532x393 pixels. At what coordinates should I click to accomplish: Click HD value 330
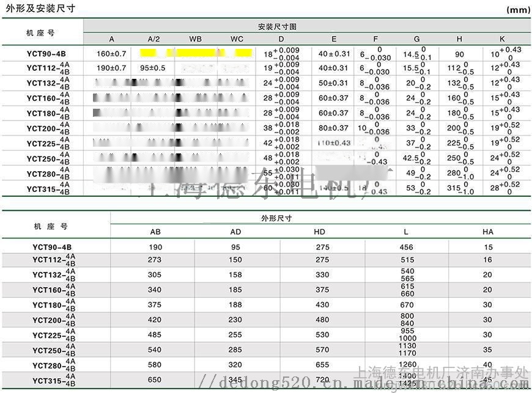[322, 274]
